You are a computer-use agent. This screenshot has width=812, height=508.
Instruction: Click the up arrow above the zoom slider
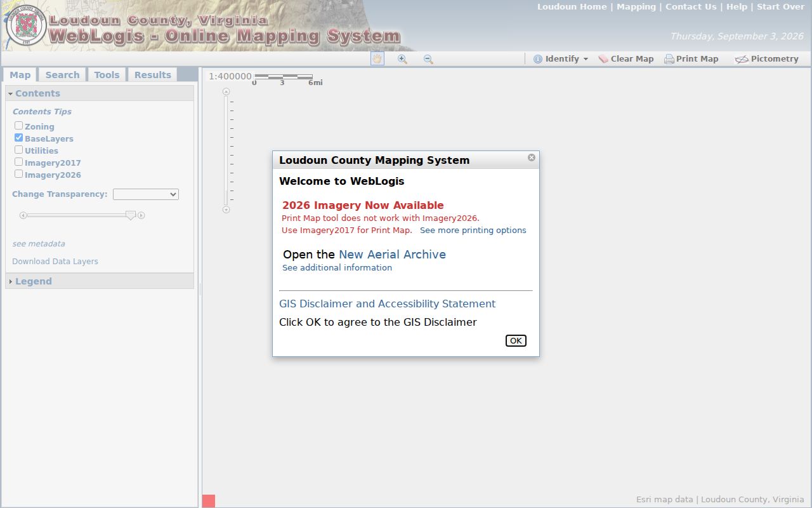pyautogui.click(x=226, y=91)
